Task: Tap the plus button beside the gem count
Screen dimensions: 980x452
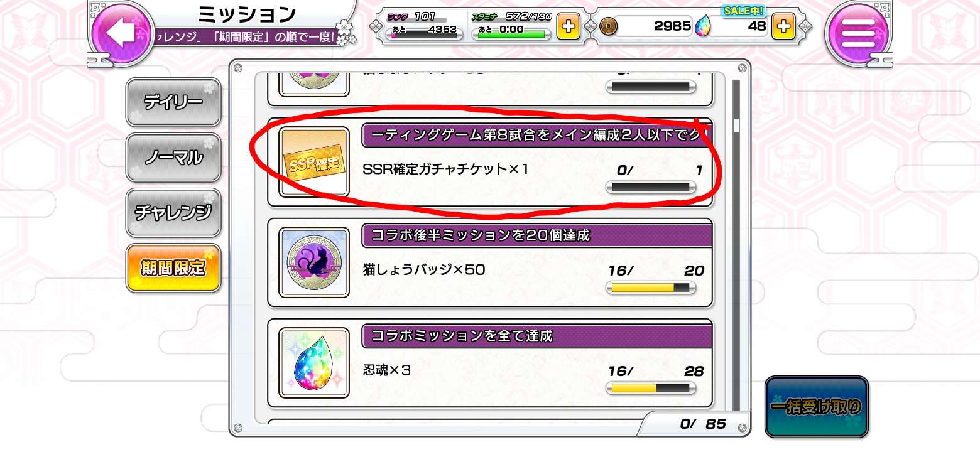Action: [783, 26]
